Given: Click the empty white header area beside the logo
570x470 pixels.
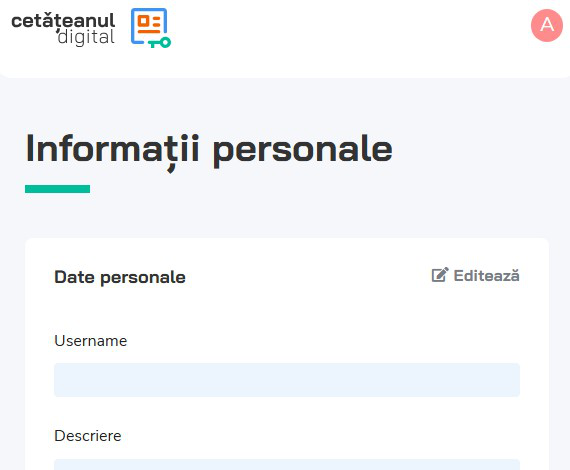Looking at the screenshot, I should [x=349, y=36].
